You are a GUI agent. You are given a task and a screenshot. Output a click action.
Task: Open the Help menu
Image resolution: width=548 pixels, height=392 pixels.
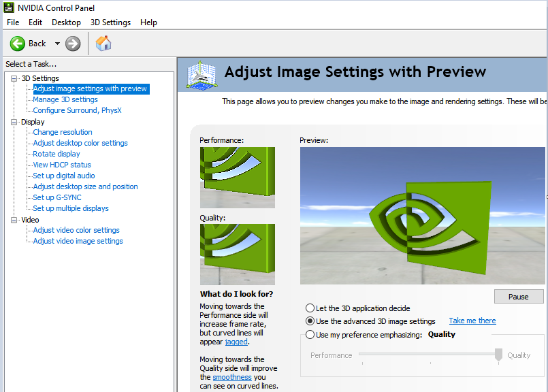tap(148, 22)
